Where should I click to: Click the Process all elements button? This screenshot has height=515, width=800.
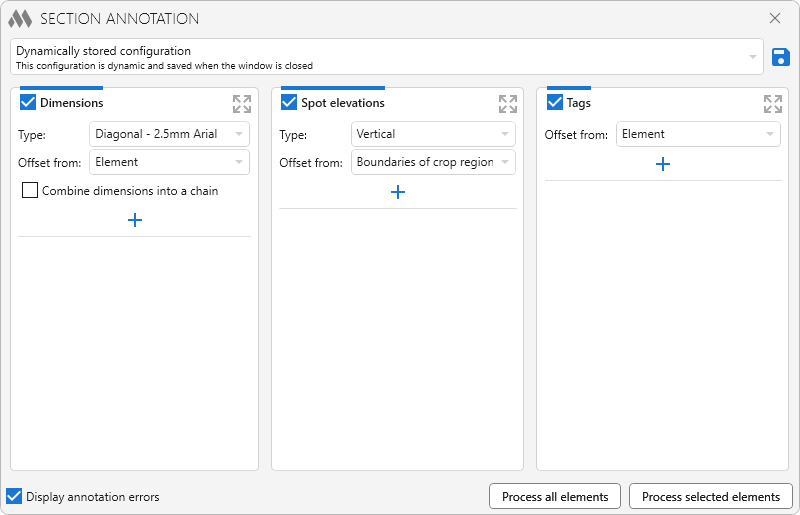pos(555,496)
